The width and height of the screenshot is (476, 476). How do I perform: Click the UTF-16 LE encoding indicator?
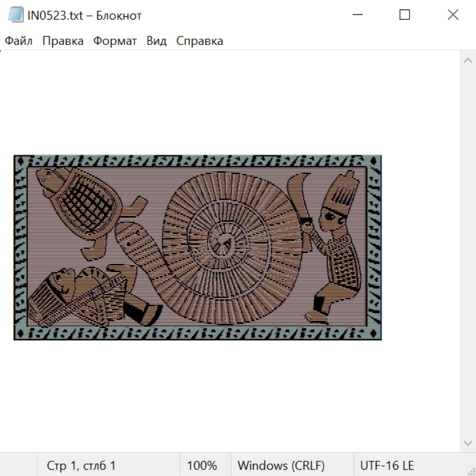tap(387, 465)
